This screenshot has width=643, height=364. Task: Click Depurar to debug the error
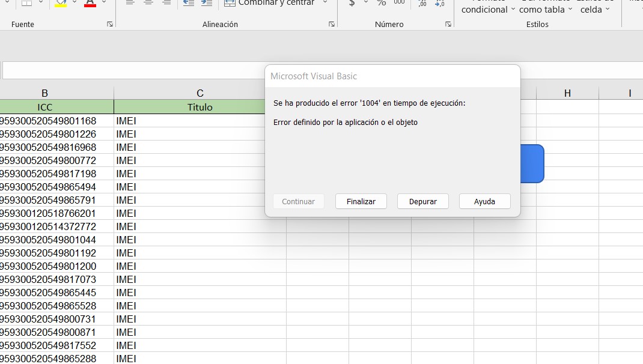423,201
